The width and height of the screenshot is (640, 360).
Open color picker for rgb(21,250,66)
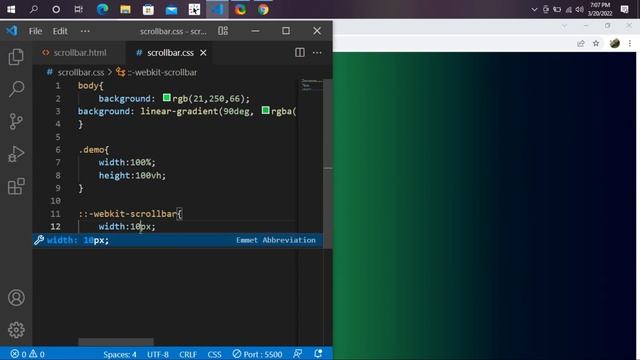(167, 98)
